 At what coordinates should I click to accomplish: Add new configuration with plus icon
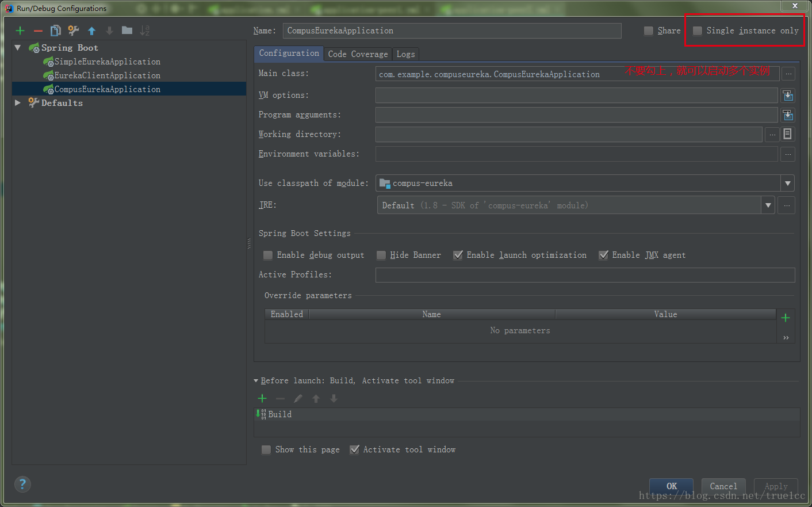(x=20, y=31)
